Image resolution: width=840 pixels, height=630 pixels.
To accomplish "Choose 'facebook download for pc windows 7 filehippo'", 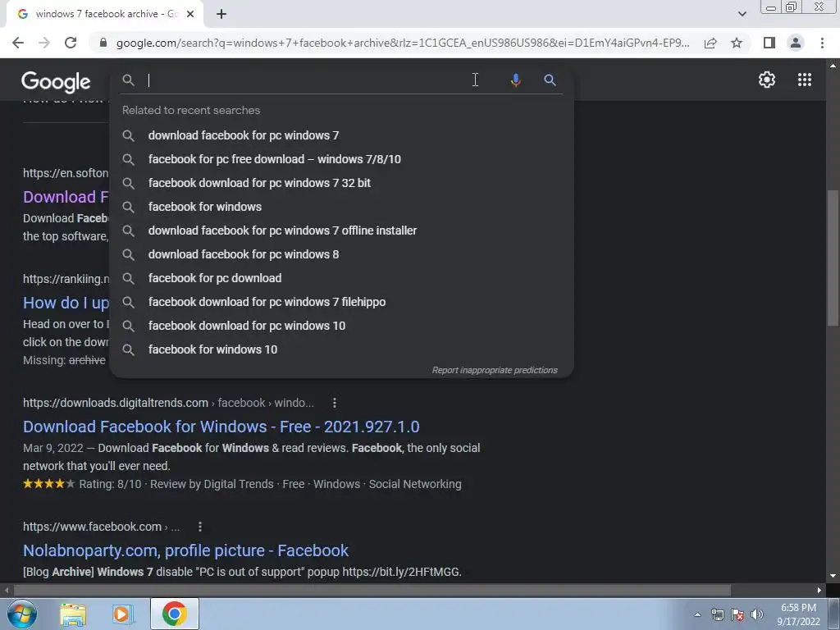I will (x=341, y=302).
